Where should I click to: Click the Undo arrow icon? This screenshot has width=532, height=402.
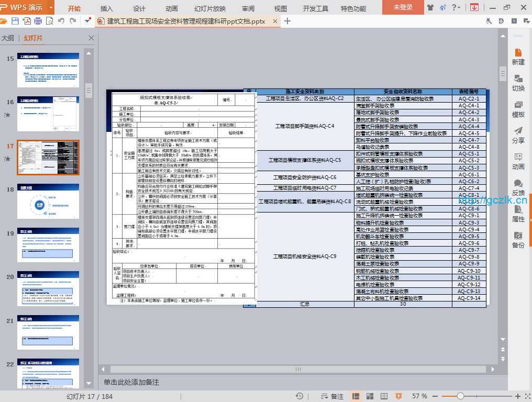(61, 21)
